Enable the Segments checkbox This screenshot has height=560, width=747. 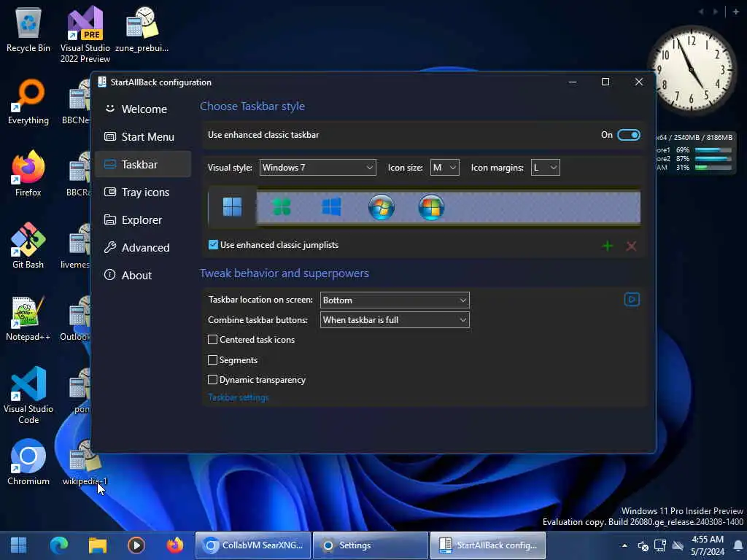click(212, 360)
